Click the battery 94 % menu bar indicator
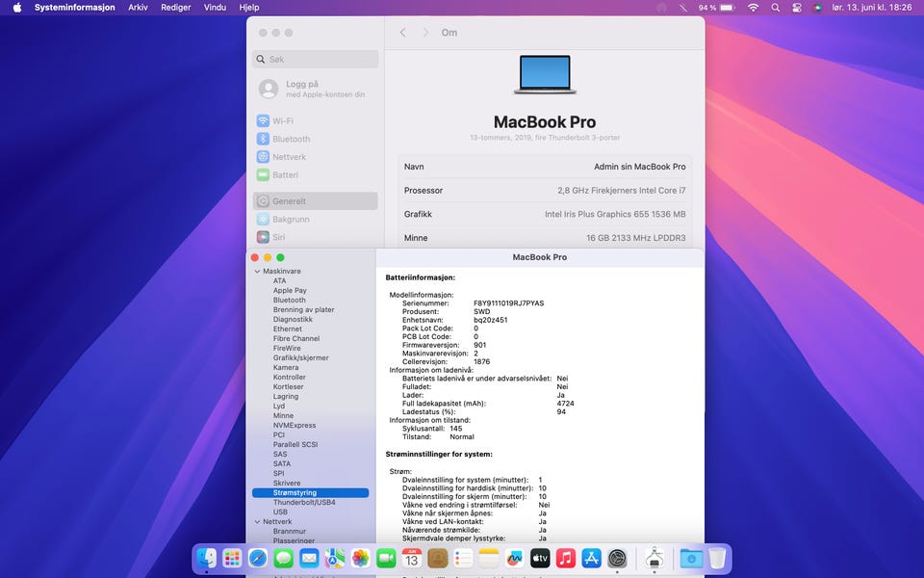 click(716, 8)
